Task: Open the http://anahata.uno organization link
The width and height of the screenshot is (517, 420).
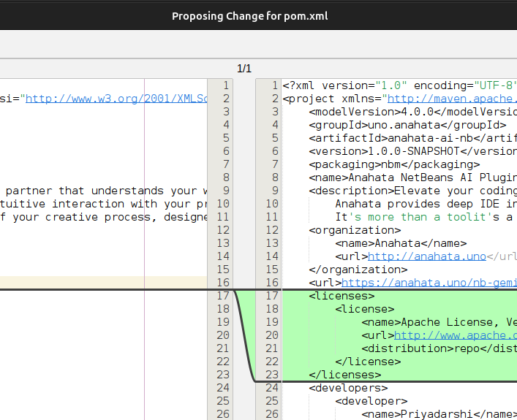Action: [x=427, y=256]
